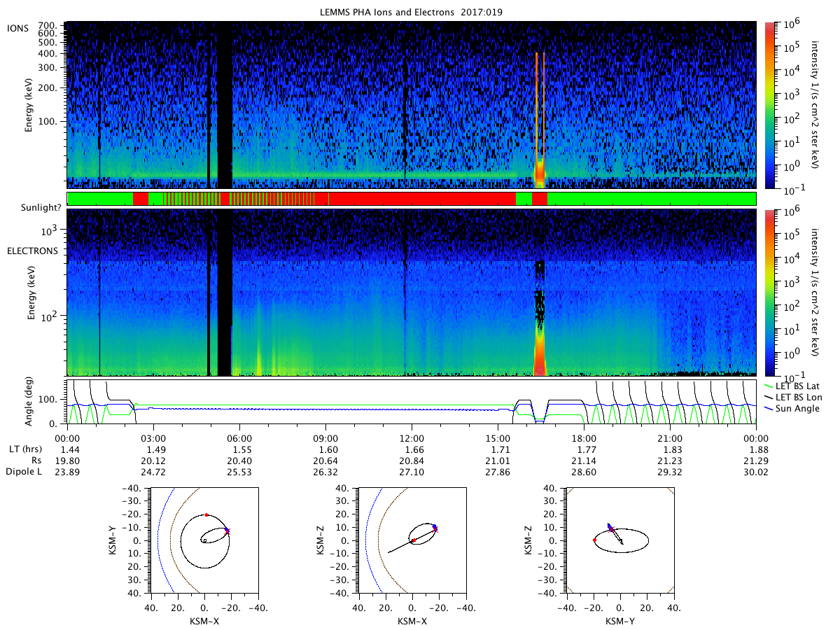
Task: Click the long red segment of Sunlight bar
Action: pos(422,199)
